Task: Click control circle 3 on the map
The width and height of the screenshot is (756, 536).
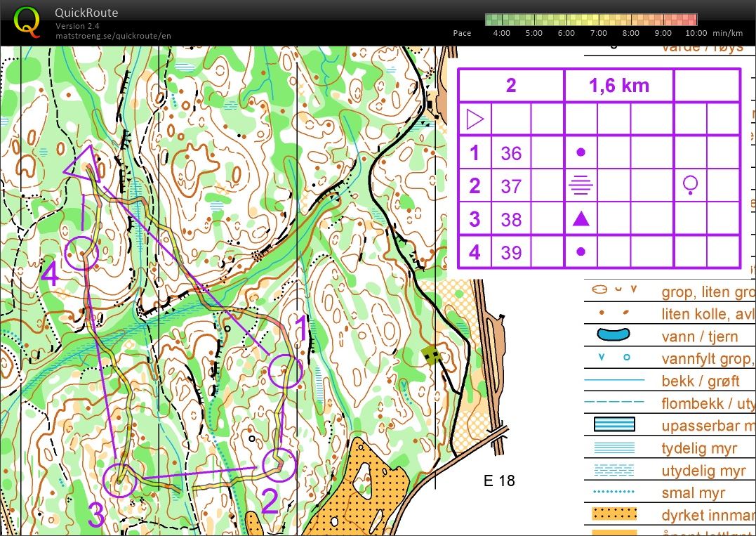Action: pos(120,481)
